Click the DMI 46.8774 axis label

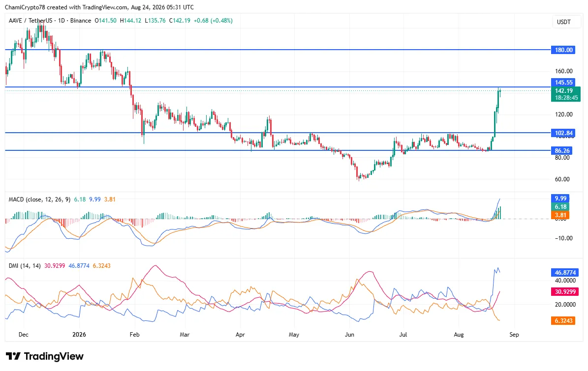(564, 273)
